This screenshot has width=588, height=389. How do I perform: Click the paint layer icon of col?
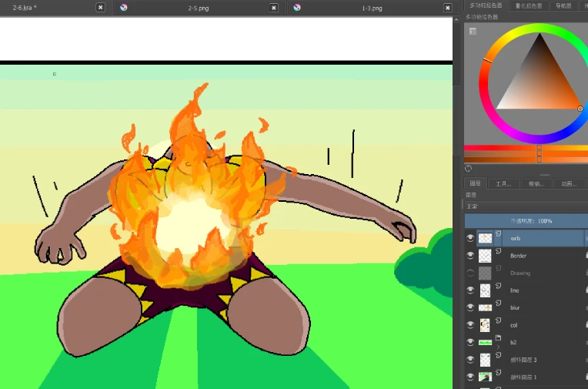499,320
